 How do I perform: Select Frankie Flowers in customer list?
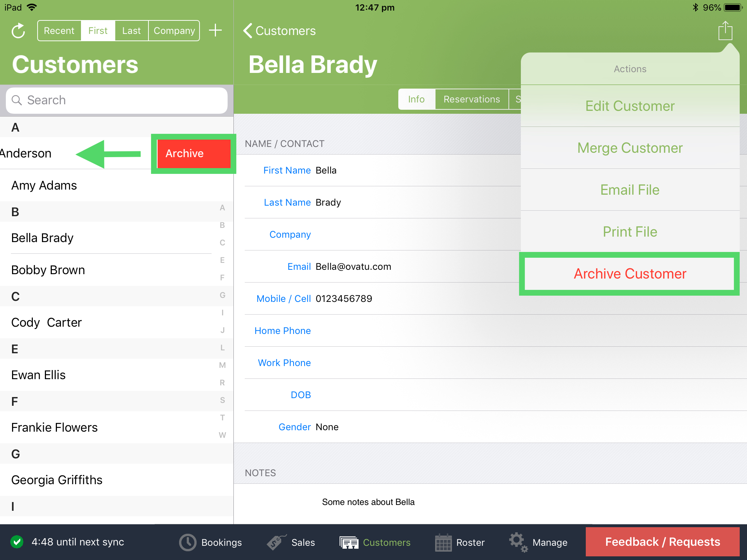click(x=117, y=427)
